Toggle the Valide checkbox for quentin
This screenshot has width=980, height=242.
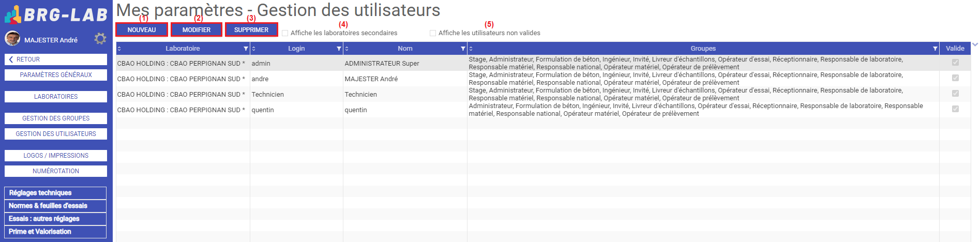955,109
